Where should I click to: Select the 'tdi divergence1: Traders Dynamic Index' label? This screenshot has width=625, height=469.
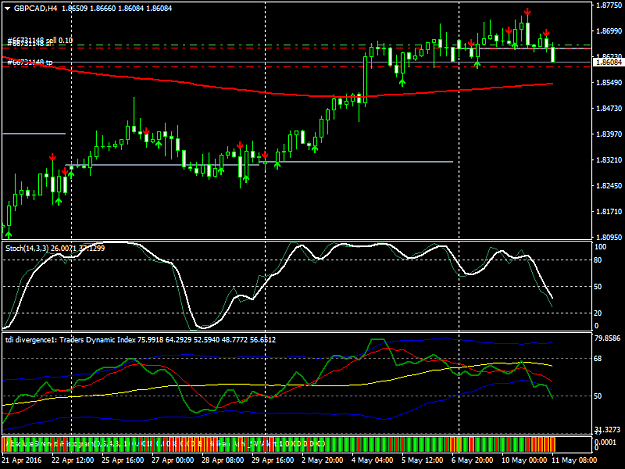coord(70,340)
